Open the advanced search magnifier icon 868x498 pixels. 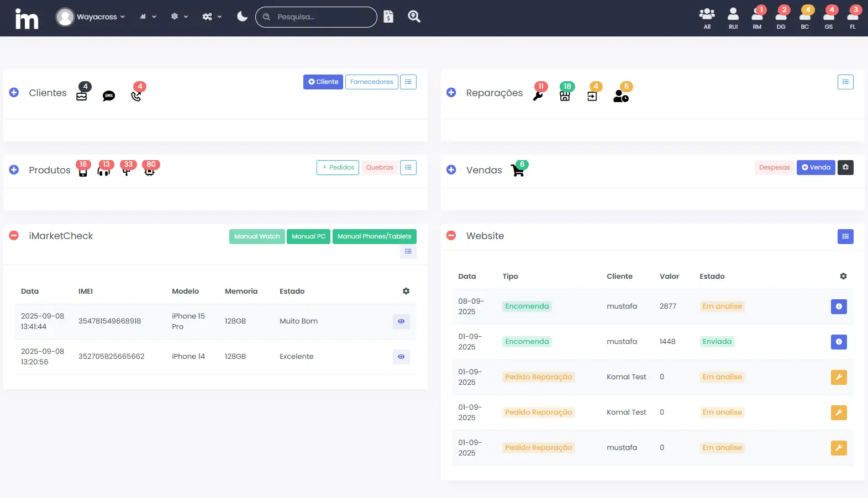414,17
